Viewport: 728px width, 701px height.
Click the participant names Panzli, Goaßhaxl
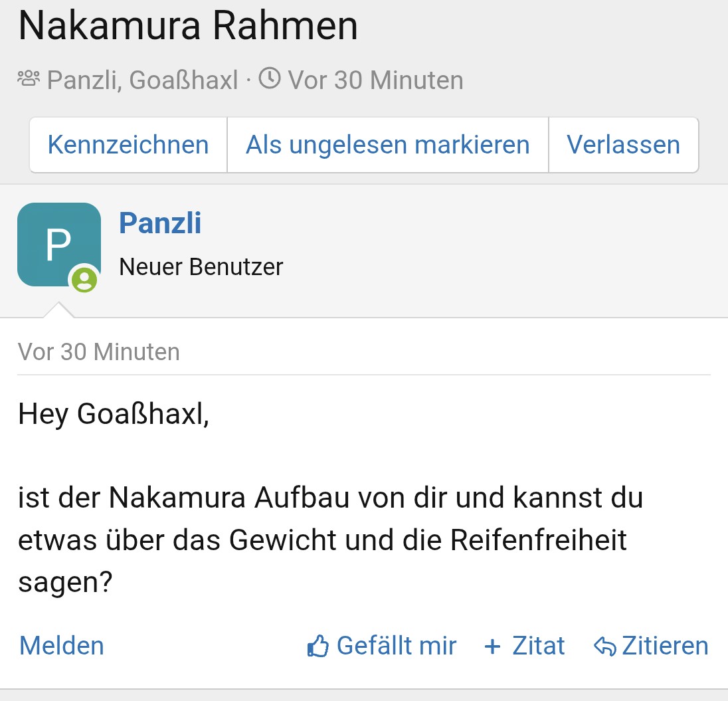142,80
